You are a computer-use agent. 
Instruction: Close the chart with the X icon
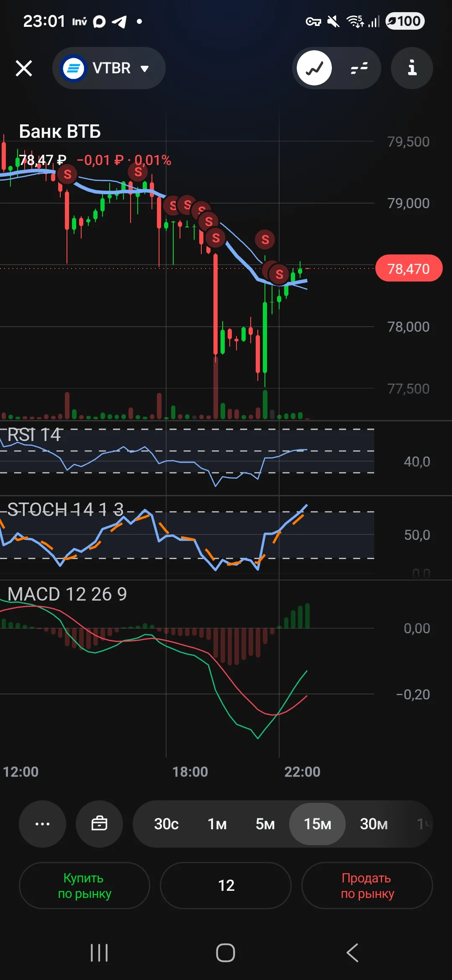click(x=24, y=68)
